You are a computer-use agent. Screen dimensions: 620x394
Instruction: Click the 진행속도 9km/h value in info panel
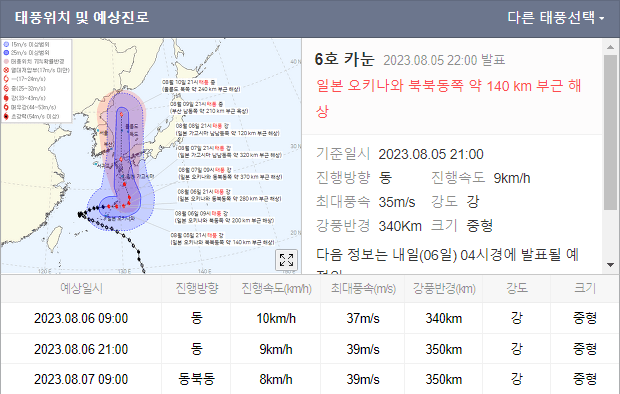click(512, 178)
